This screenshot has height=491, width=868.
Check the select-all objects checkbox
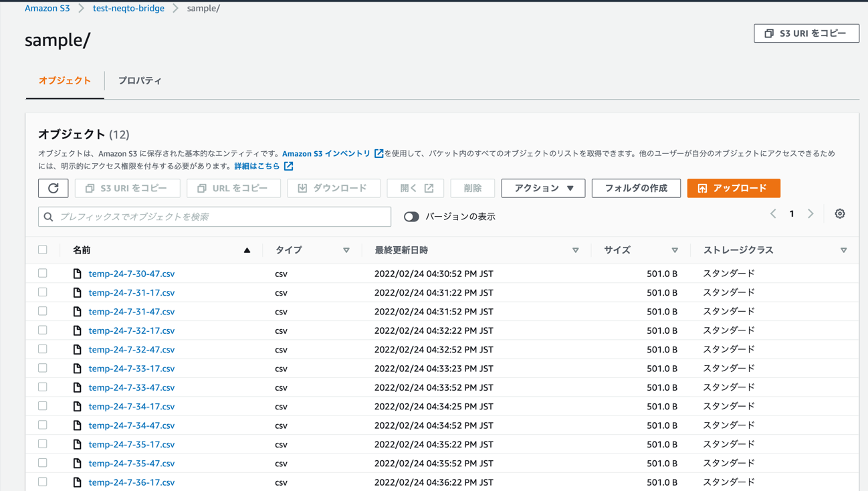pos(43,249)
